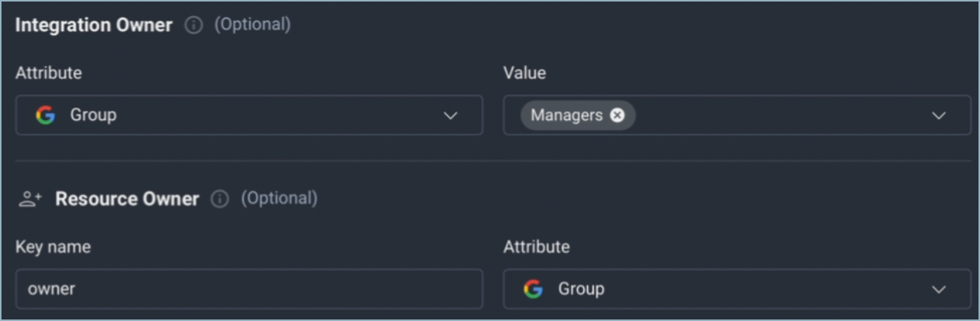This screenshot has height=321, width=980.
Task: Click the Integration Owner heading
Action: (94, 25)
